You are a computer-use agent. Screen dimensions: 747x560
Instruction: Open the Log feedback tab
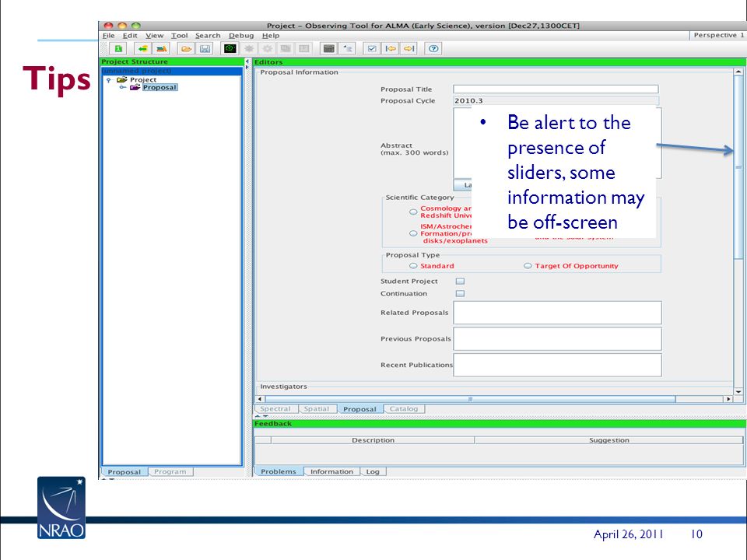coord(373,471)
